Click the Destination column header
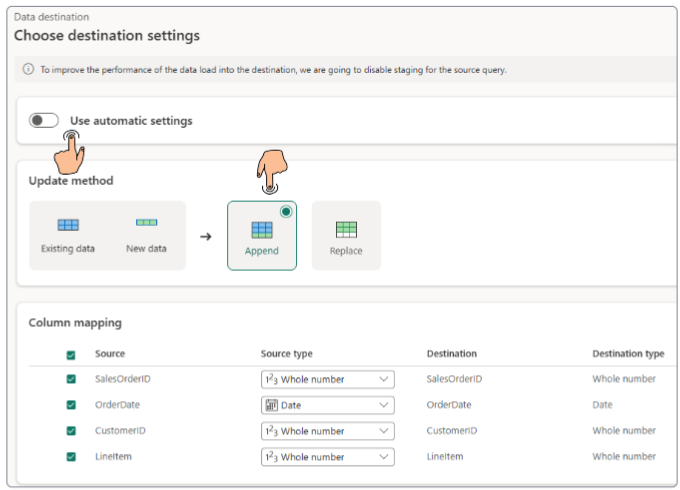The image size is (680, 490). pyautogui.click(x=451, y=354)
